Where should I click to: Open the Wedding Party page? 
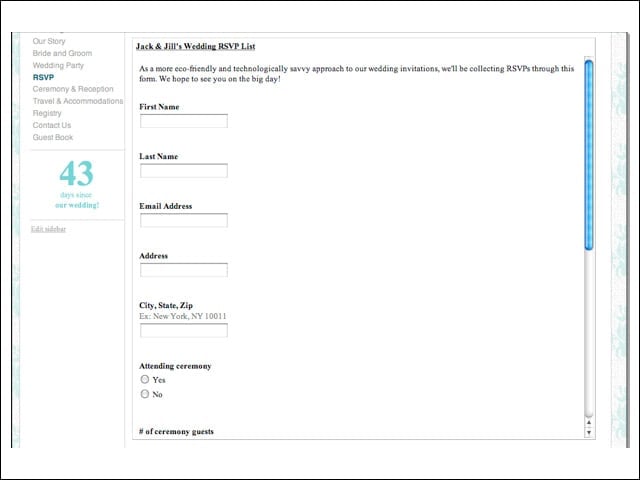point(58,65)
